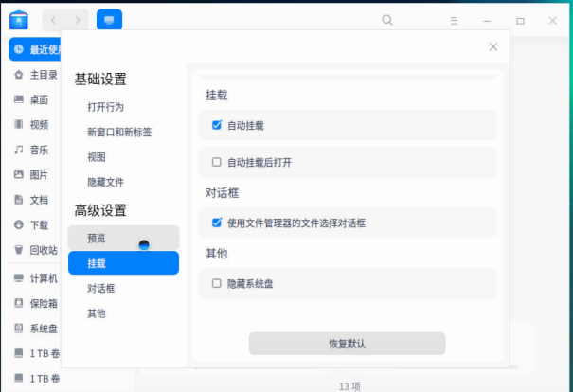The width and height of the screenshot is (573, 392).
Task: Open search with the magnifier icon
Action: pos(387,20)
